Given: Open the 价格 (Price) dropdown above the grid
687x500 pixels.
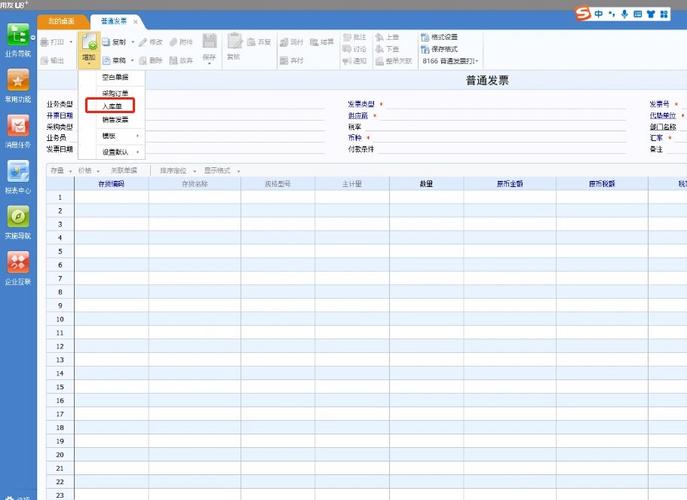Looking at the screenshot, I should coord(89,170).
